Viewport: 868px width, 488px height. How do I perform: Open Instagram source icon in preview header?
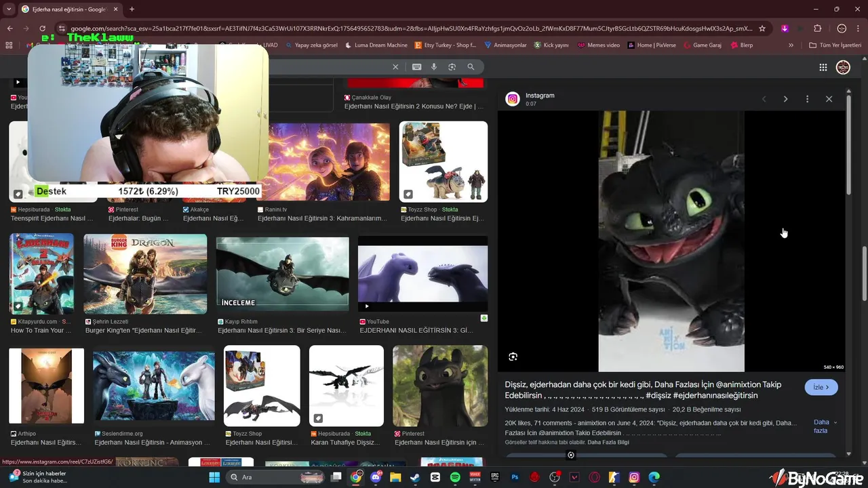tap(513, 99)
